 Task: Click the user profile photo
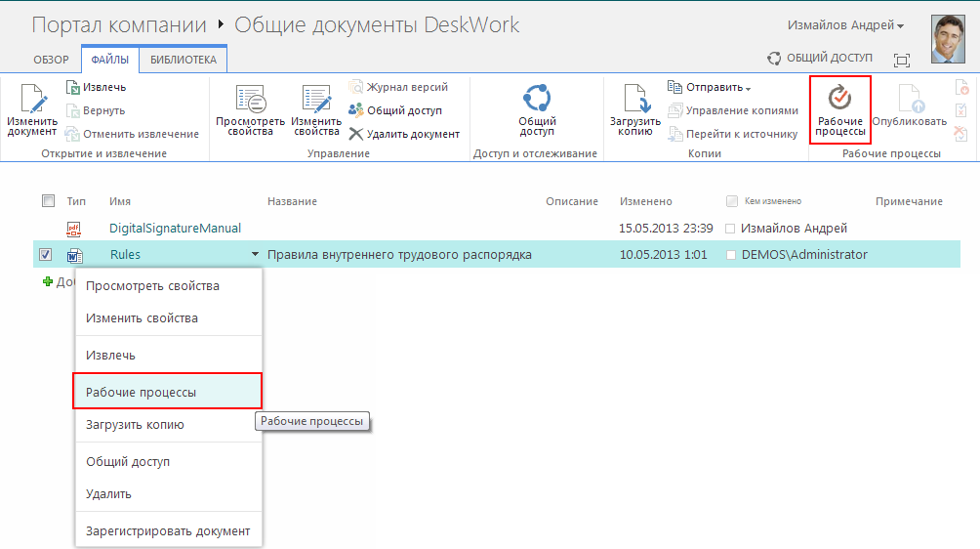coord(948,39)
